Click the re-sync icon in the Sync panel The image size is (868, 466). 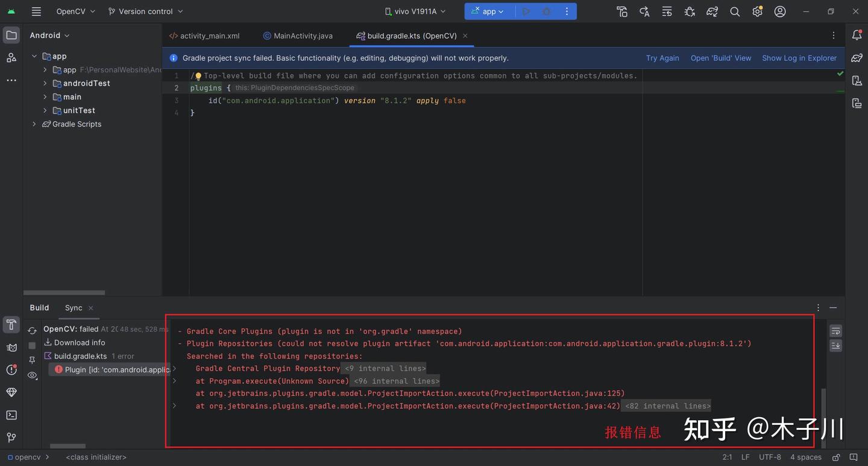tap(32, 330)
